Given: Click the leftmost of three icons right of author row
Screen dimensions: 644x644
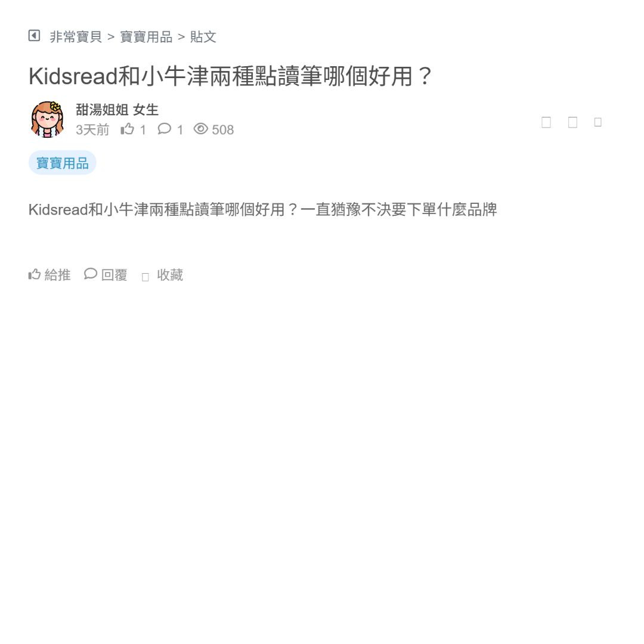Looking at the screenshot, I should point(546,122).
